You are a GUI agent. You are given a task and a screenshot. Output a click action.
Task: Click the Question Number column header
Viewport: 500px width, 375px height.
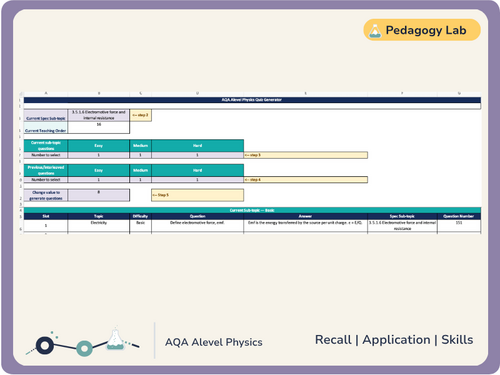click(x=459, y=216)
